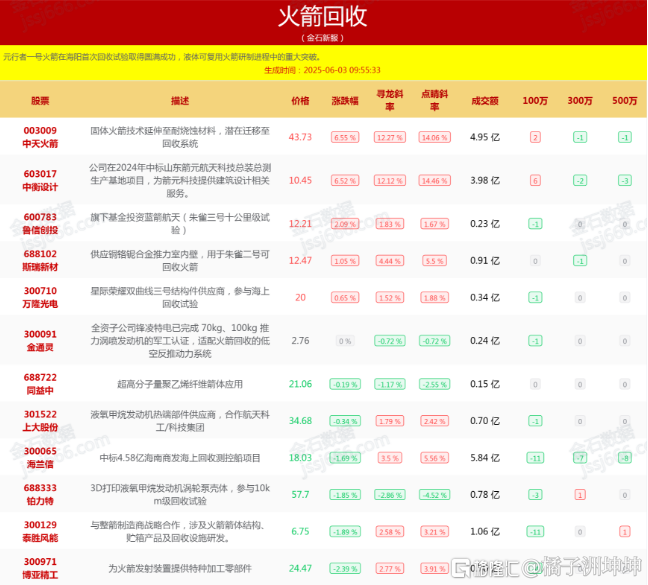
Task: Click price 57.7 for 铂力特
Action: coord(300,495)
